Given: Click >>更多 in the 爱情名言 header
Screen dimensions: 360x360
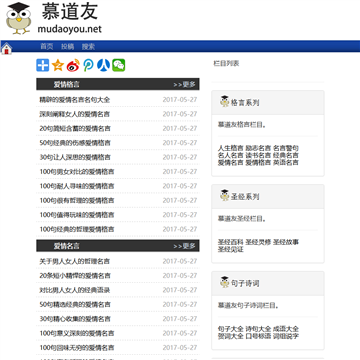Looking at the screenshot, I should pyautogui.click(x=184, y=246).
